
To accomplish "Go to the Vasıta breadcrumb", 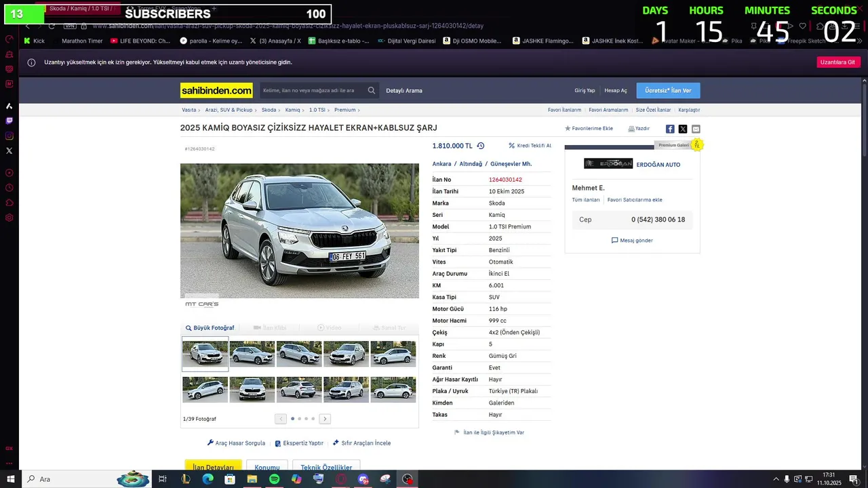I will click(189, 110).
